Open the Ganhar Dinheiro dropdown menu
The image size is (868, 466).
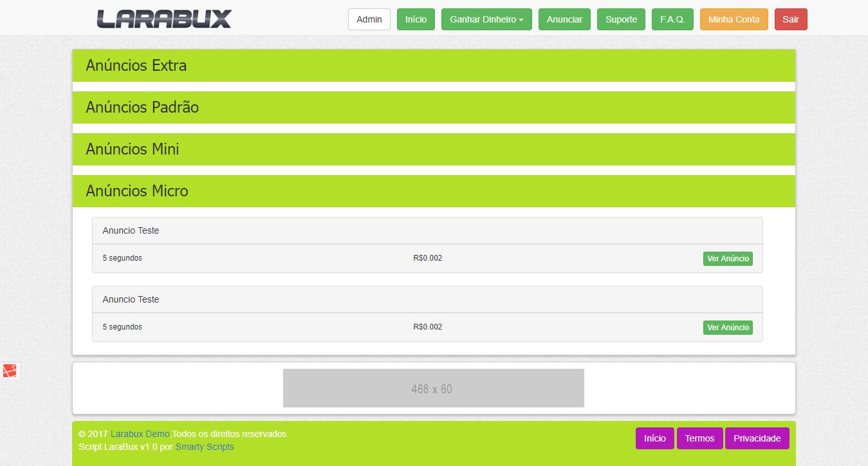coord(486,19)
